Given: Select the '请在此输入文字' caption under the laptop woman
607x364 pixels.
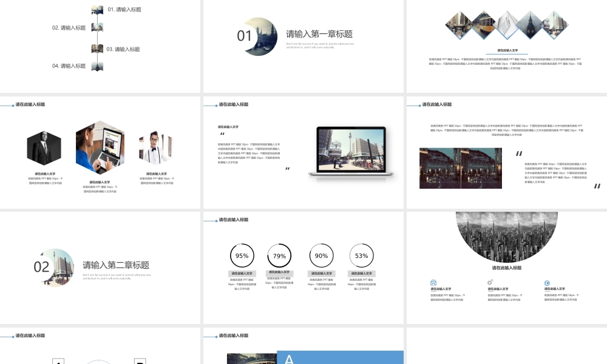Looking at the screenshot, I should coord(100,182).
